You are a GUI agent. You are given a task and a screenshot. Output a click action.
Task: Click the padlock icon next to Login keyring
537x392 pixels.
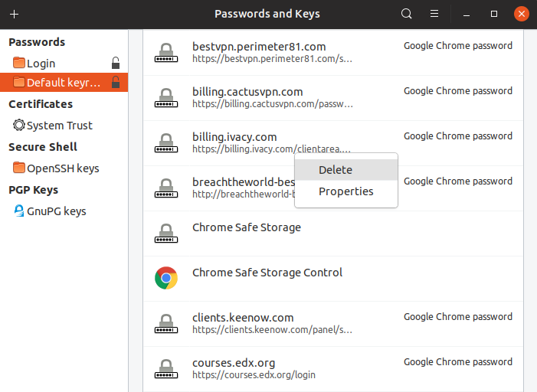pos(116,63)
